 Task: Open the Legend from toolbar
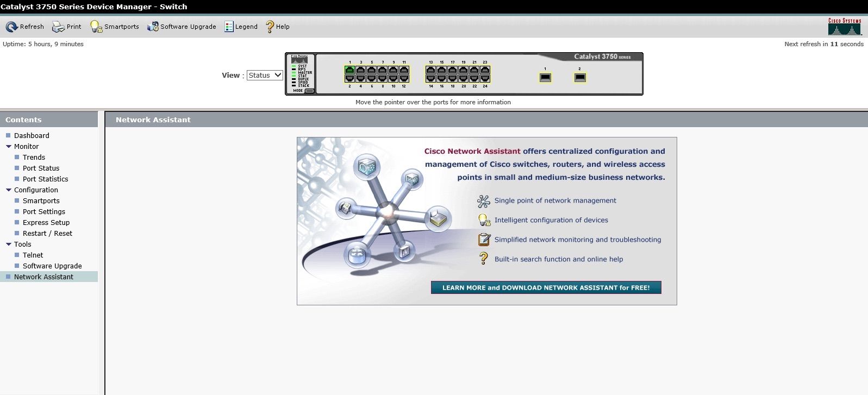229,27
